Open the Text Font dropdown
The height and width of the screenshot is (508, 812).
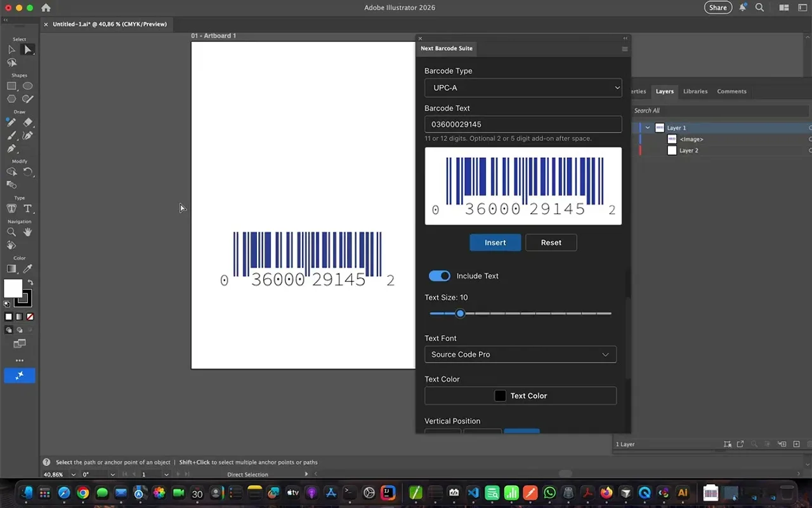tap(521, 354)
